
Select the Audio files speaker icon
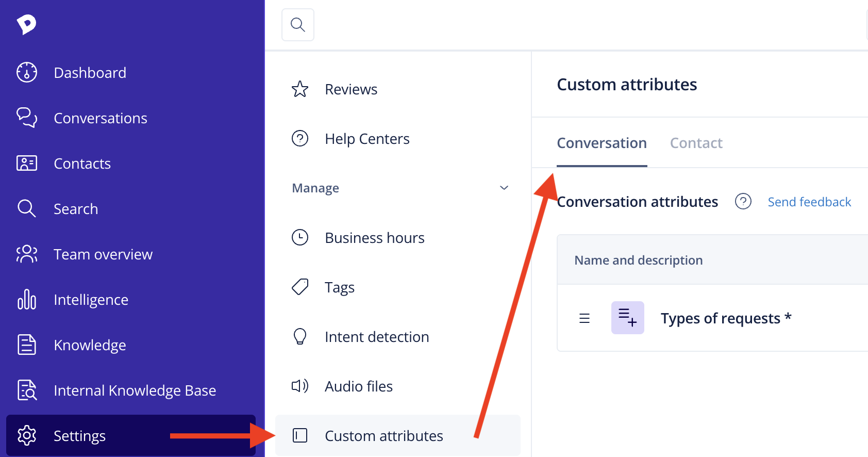click(x=300, y=386)
